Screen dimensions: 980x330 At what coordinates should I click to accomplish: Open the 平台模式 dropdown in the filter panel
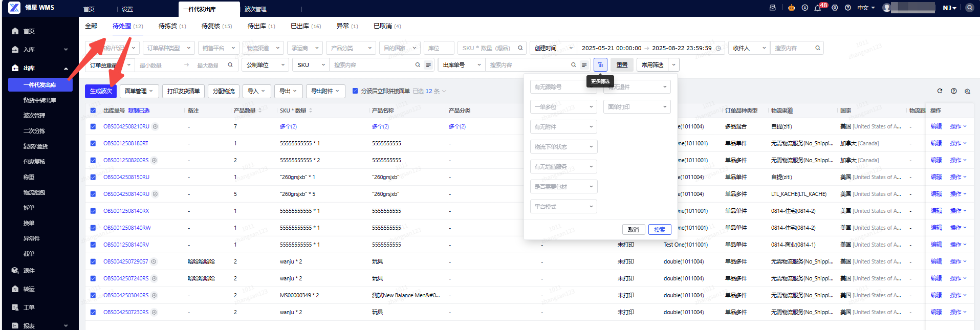(x=563, y=207)
